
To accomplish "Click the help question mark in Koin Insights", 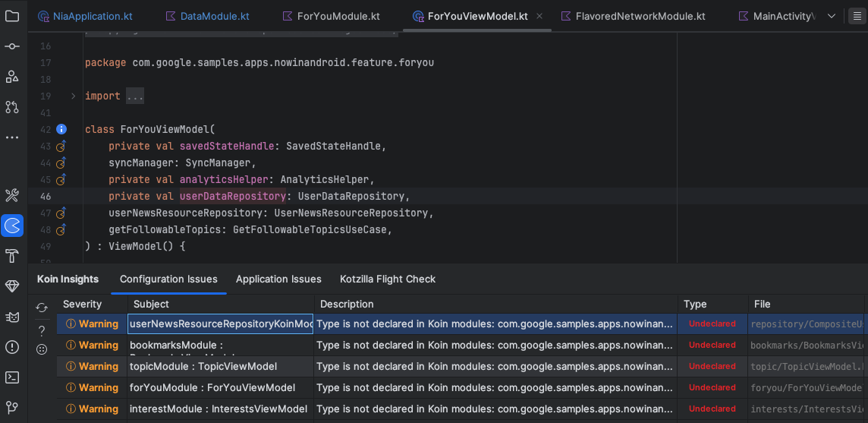I will click(x=42, y=330).
